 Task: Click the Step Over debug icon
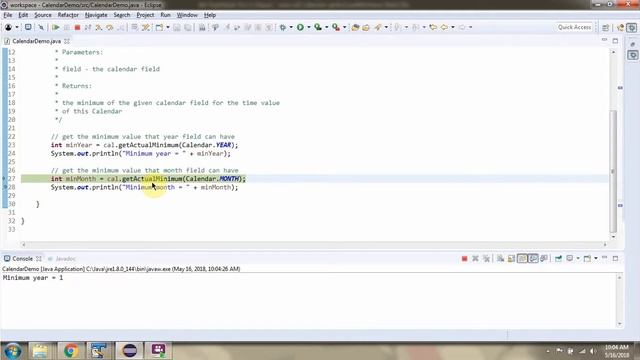pyautogui.click(x=109, y=27)
